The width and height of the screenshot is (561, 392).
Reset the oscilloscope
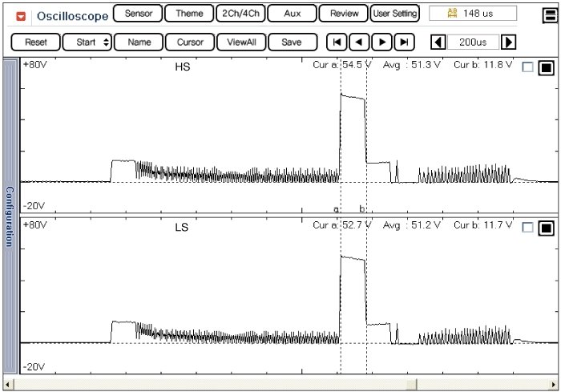36,42
